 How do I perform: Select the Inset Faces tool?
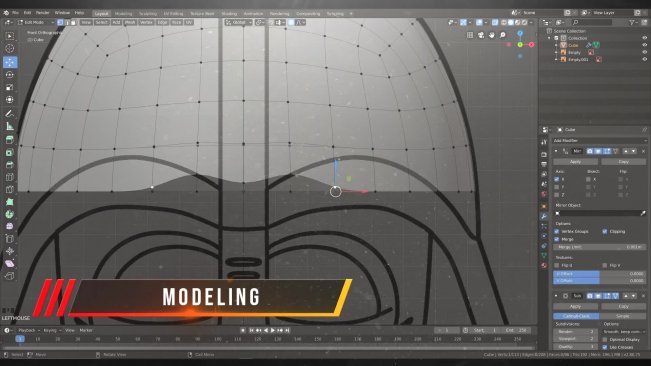[x=10, y=152]
